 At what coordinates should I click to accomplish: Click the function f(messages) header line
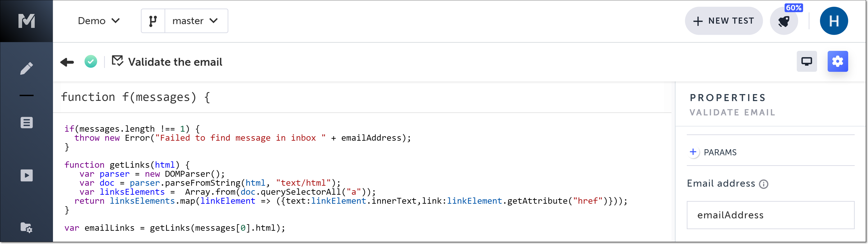coord(135,97)
